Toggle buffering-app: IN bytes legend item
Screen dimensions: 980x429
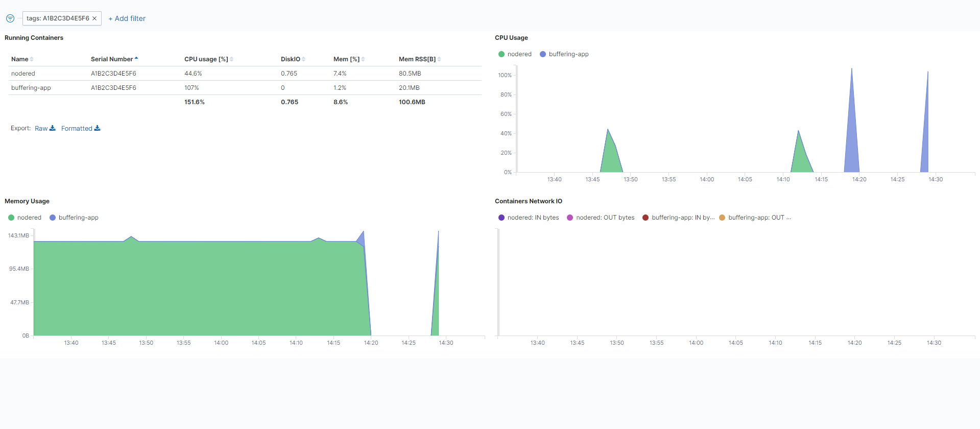[679, 218]
